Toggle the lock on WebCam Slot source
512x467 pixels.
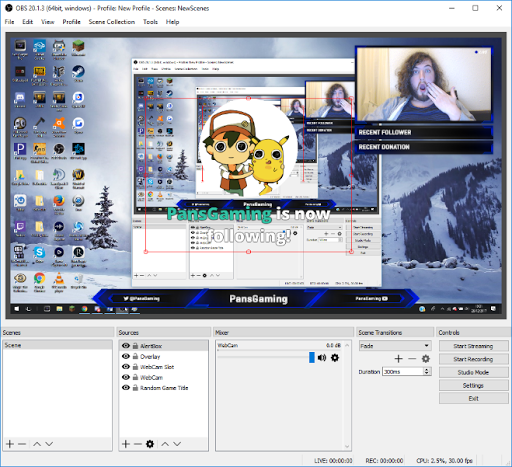pyautogui.click(x=135, y=367)
